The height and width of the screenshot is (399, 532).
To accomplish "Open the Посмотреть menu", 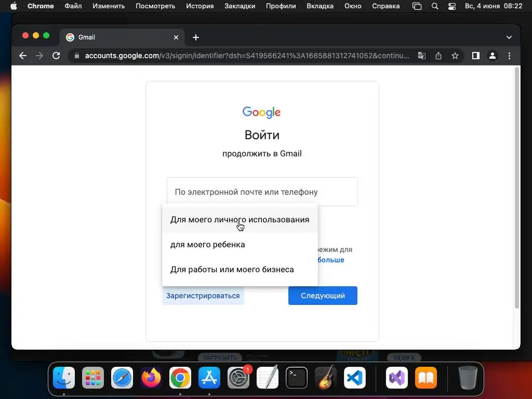I will coord(155,6).
